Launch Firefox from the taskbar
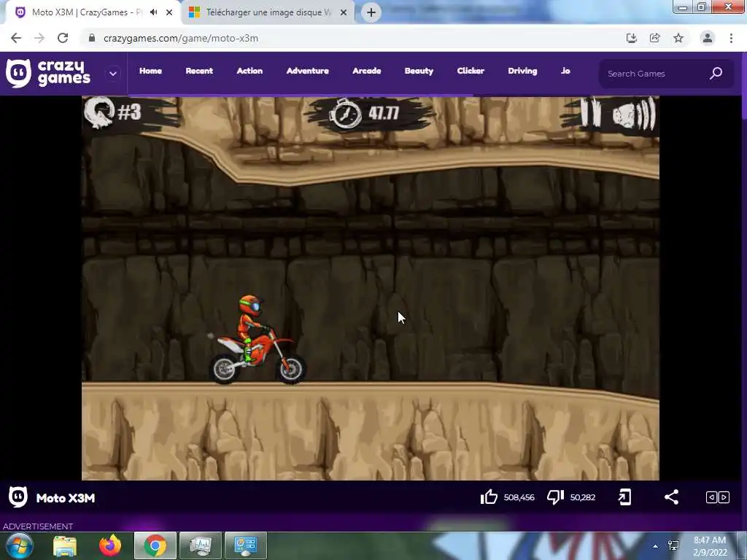 click(x=110, y=545)
